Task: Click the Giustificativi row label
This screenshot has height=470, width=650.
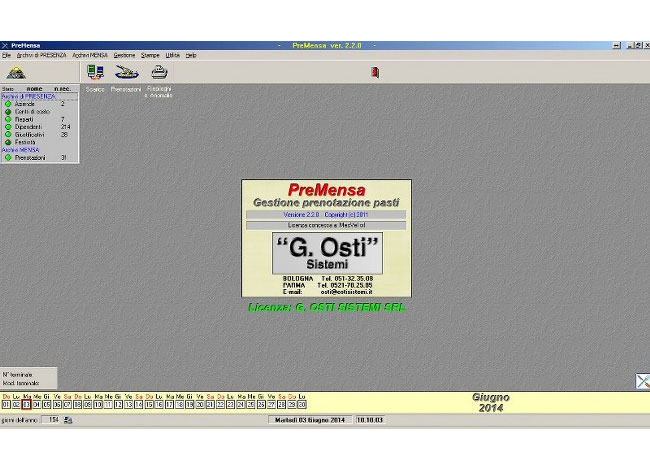Action: 29,135
